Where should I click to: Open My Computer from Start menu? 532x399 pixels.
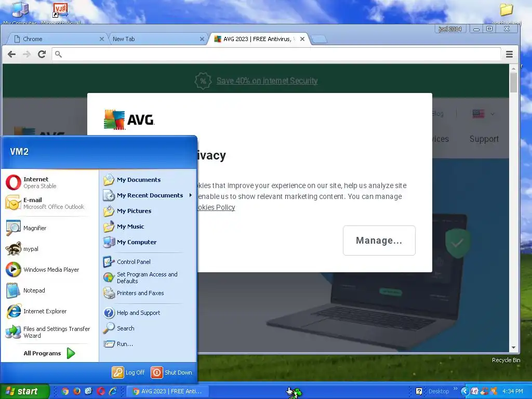click(148, 242)
